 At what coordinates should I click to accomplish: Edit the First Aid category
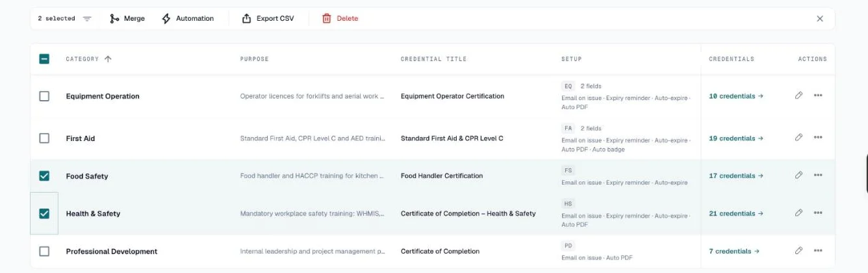(798, 138)
